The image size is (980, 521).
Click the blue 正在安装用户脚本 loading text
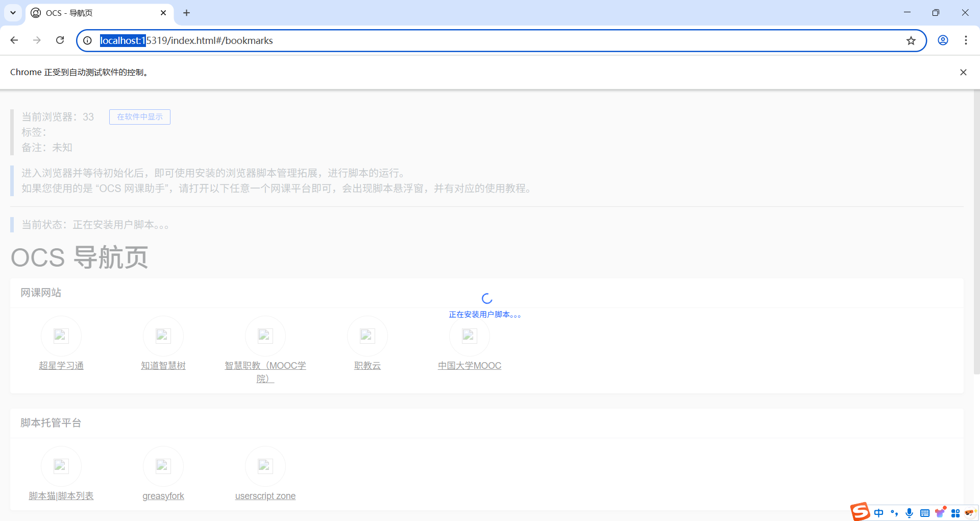(x=485, y=315)
